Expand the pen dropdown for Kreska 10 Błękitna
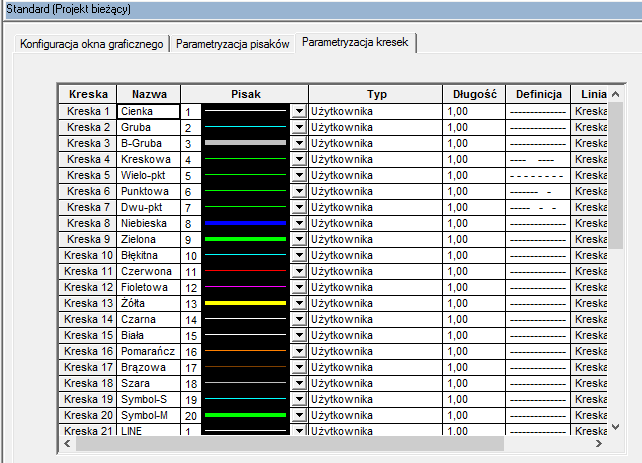This screenshot has height=463, width=642. [x=299, y=255]
